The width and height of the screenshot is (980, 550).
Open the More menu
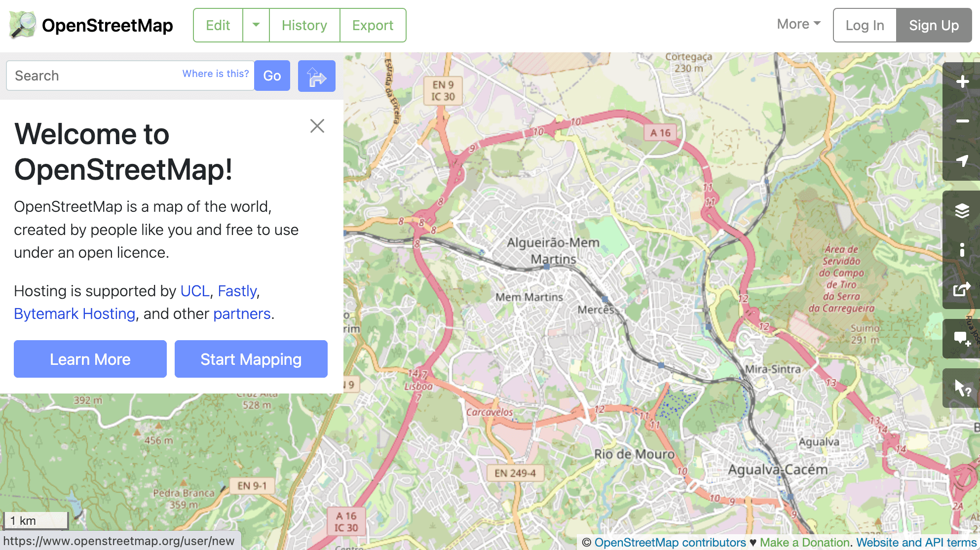(798, 24)
